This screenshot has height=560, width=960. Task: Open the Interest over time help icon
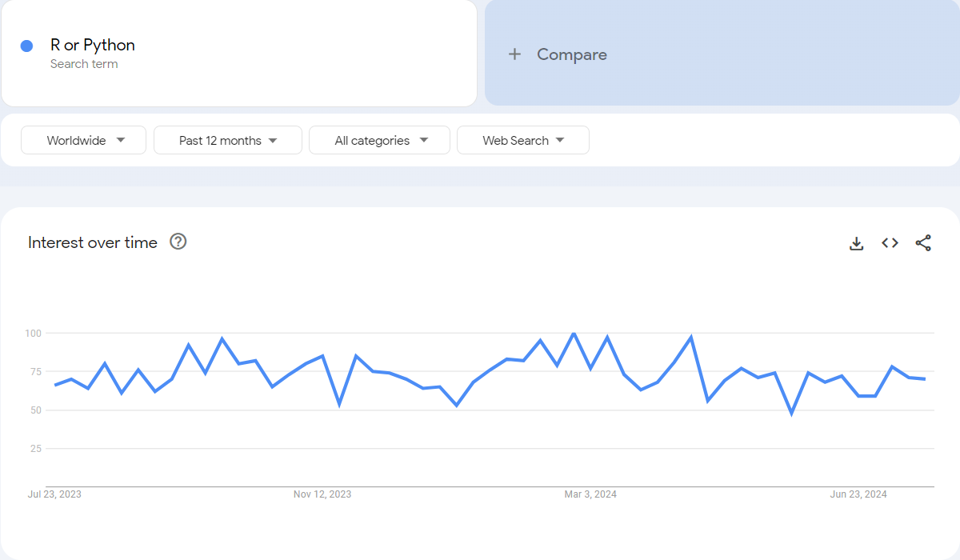point(178,242)
